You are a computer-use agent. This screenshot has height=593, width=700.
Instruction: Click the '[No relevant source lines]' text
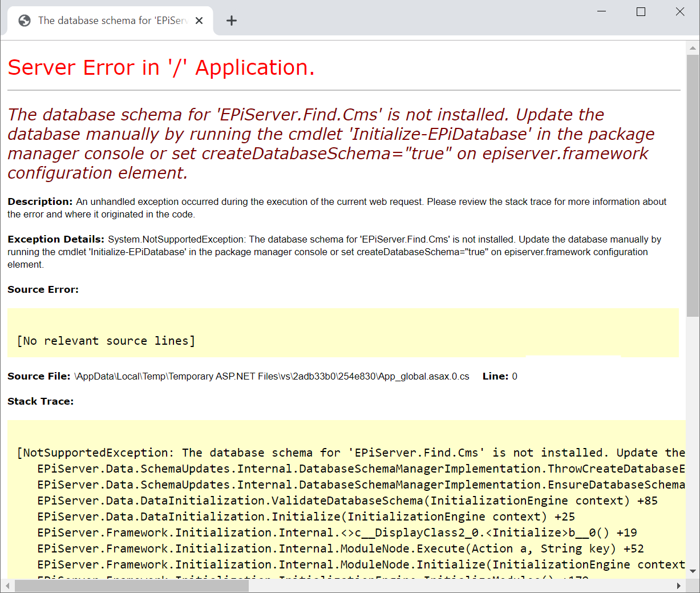[106, 341]
